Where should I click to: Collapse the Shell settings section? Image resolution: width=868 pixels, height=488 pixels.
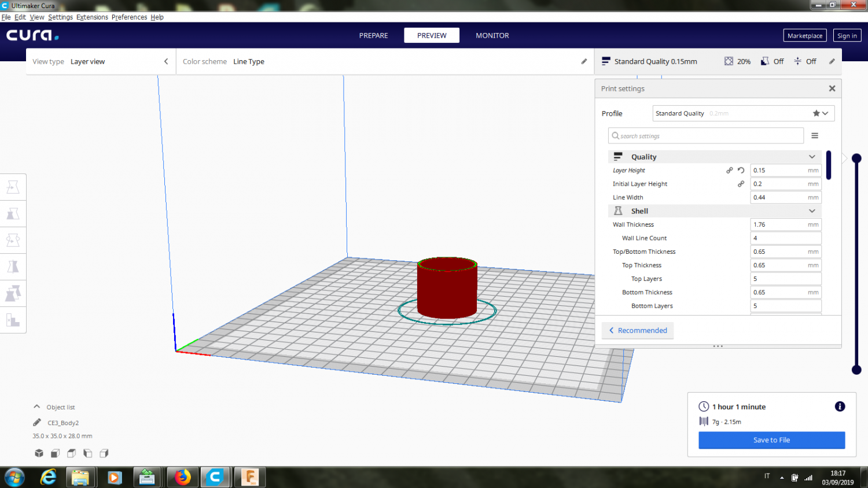point(812,211)
